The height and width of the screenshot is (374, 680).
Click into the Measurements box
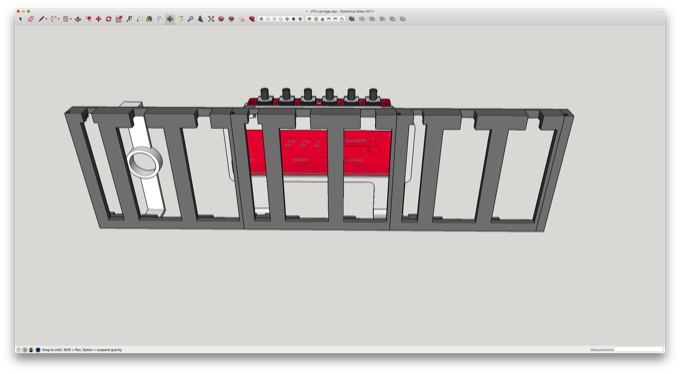[639, 350]
